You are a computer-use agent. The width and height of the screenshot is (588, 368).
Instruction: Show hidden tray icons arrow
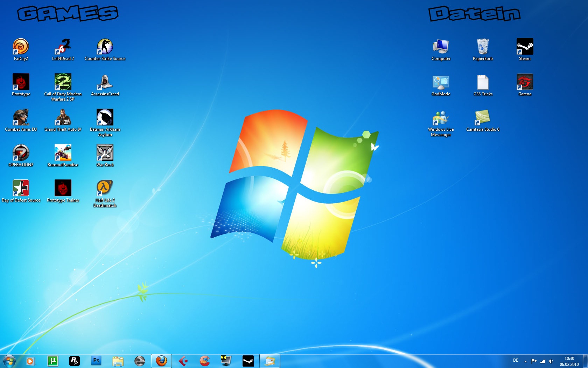[525, 361]
